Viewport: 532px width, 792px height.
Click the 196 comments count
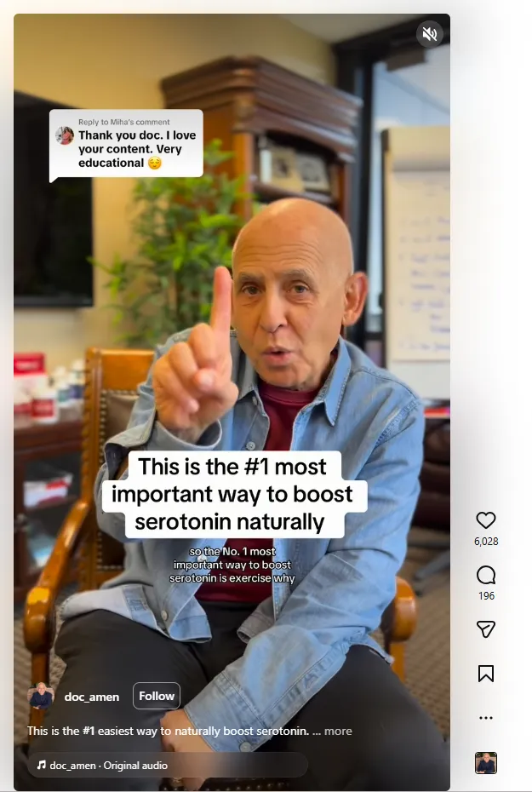pyautogui.click(x=486, y=596)
